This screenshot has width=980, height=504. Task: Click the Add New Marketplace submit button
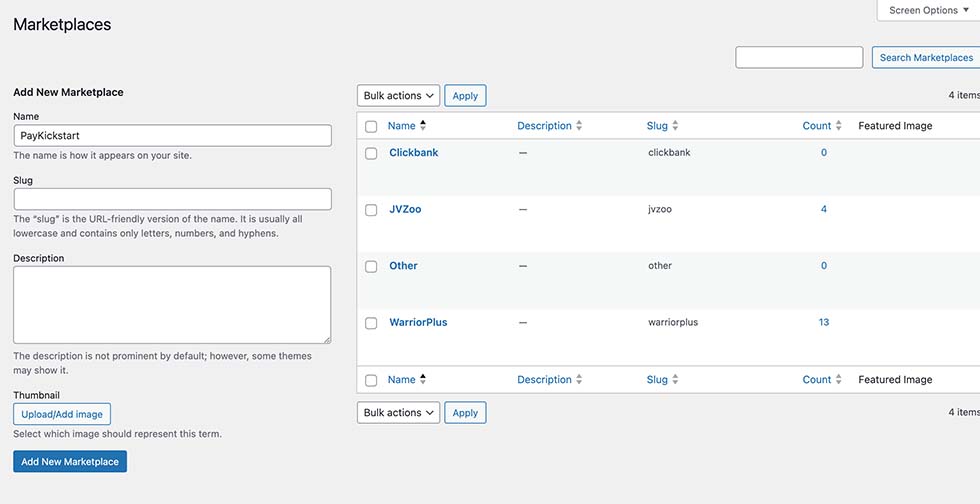click(70, 461)
